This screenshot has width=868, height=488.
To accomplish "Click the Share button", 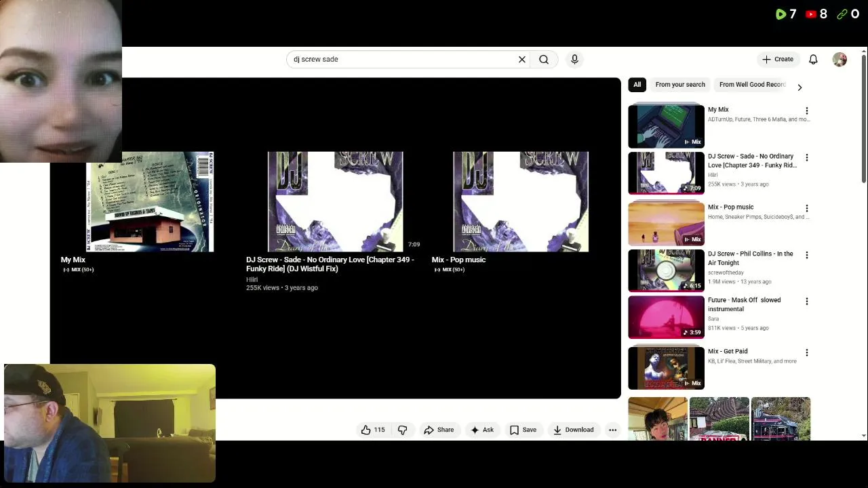I will pyautogui.click(x=439, y=430).
